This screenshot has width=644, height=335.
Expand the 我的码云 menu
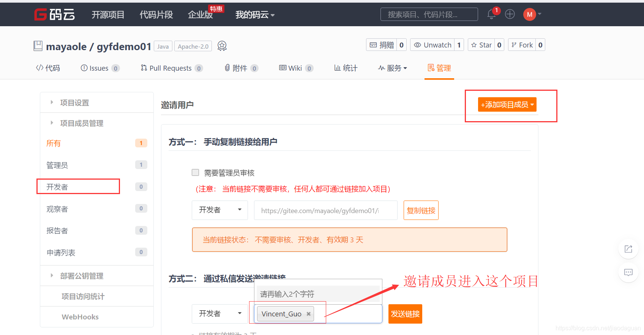[x=255, y=15]
